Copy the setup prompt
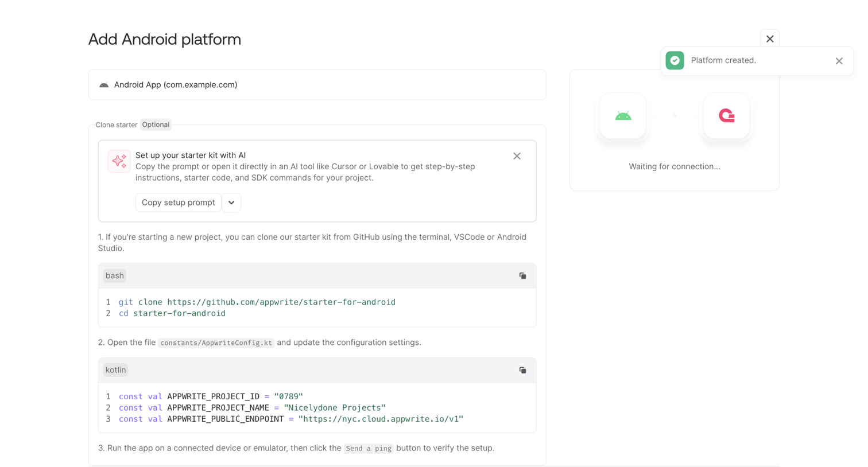Image resolution: width=868 pixels, height=467 pixels. coord(179,203)
